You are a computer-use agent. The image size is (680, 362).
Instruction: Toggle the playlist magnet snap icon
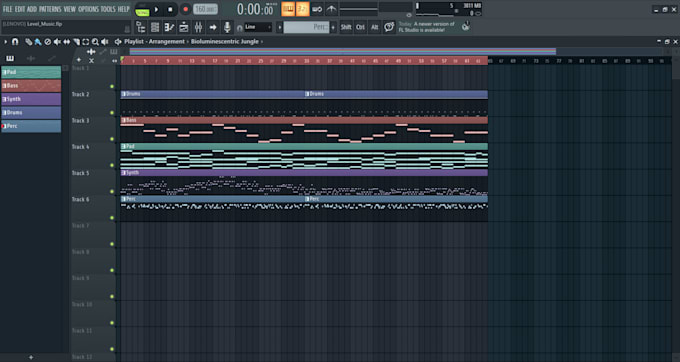15,42
